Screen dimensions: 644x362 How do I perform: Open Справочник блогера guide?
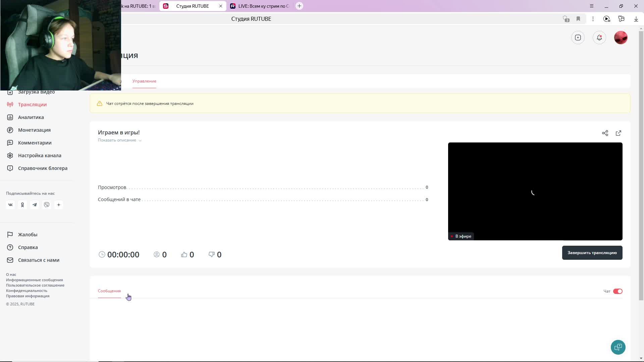click(x=37, y=168)
